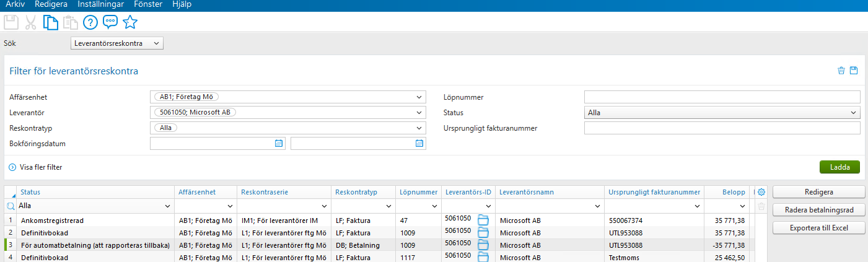Open the Inställningar menu
This screenshot has height=262, width=868.
click(x=100, y=4)
